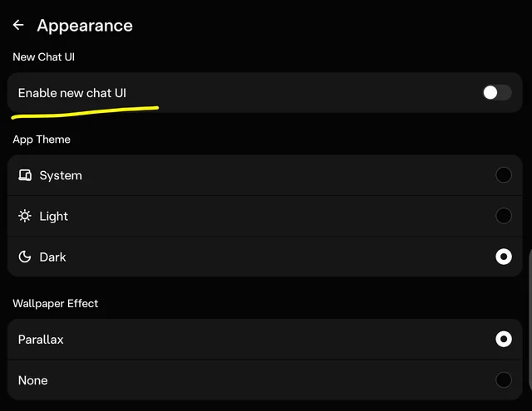The height and width of the screenshot is (411, 532).
Task: Choose the Parallax wallpaper radio button
Action: click(503, 339)
